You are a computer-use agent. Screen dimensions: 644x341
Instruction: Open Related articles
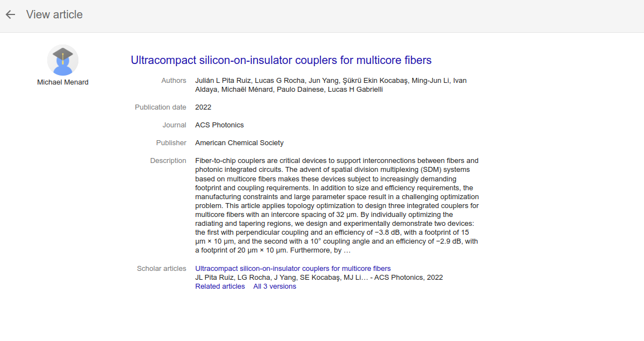tap(220, 286)
